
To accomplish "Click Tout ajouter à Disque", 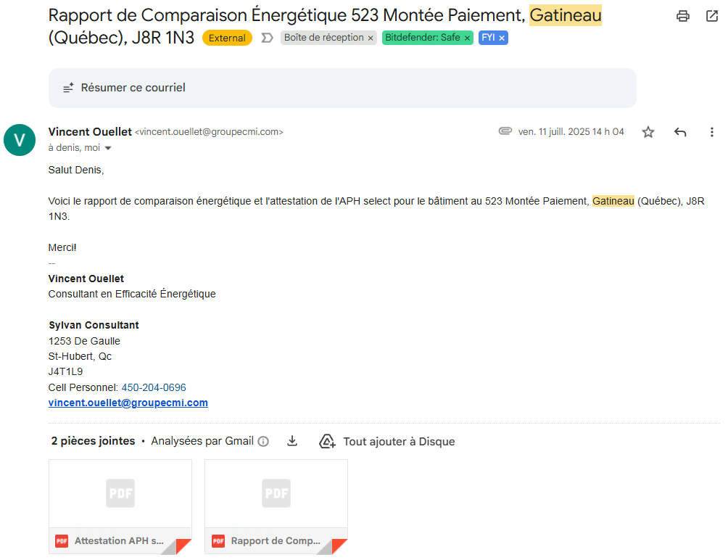I will (387, 441).
